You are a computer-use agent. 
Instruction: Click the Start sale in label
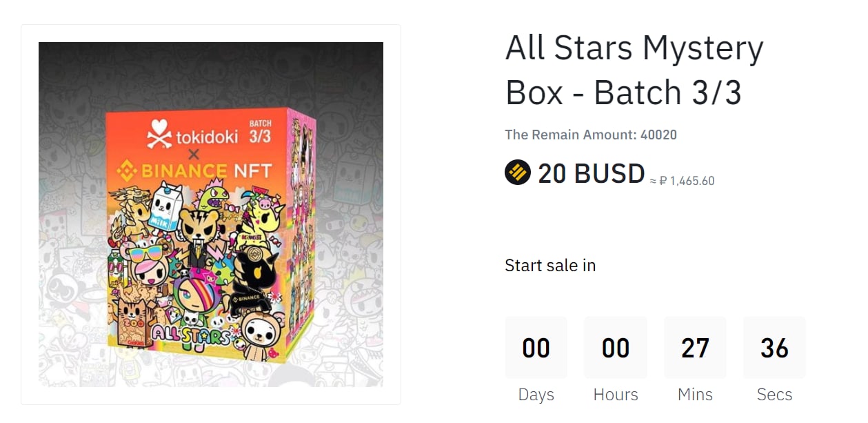(550, 266)
